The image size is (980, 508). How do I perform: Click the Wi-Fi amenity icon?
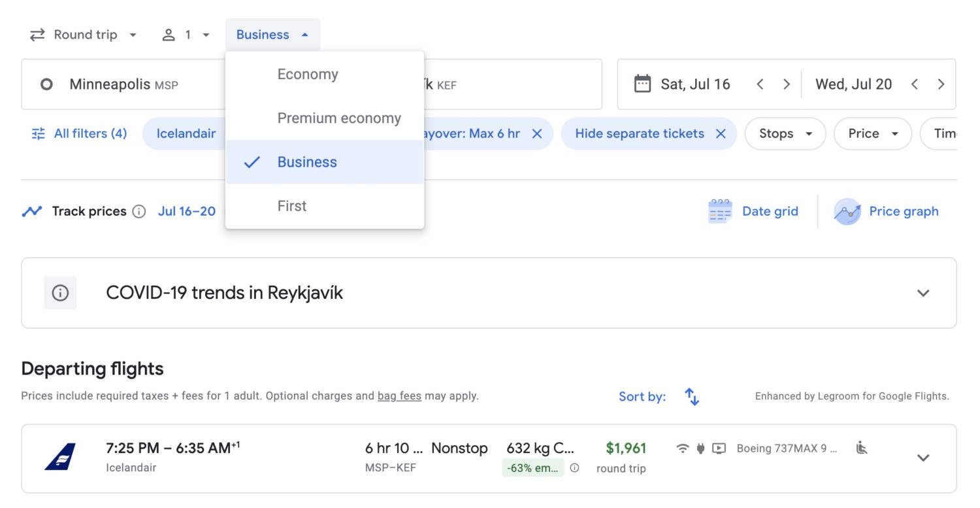683,448
